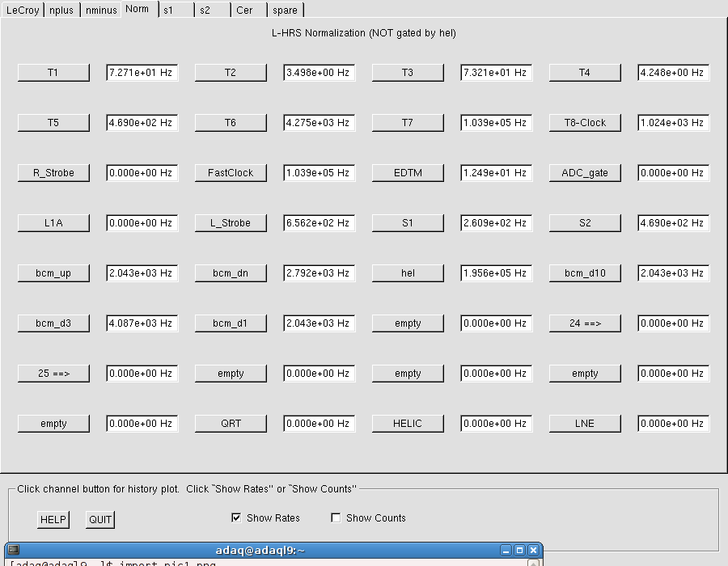Screen dimensions: 728x566
Task: Click the terminal window menu icon
Action: pyautogui.click(x=14, y=550)
